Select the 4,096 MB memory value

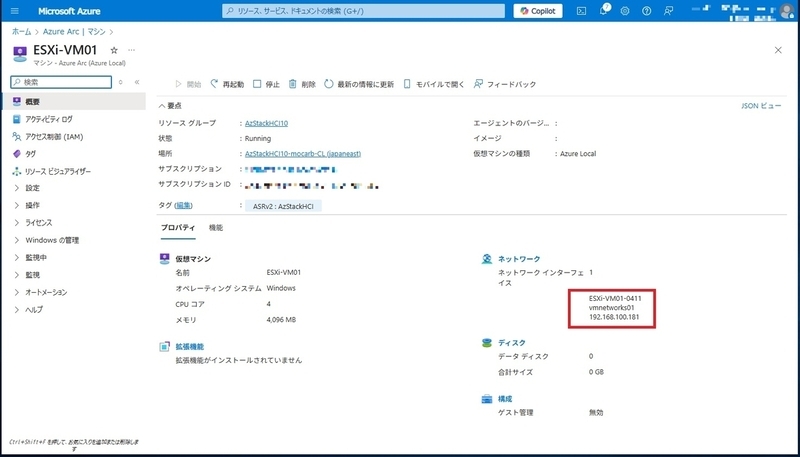point(281,320)
